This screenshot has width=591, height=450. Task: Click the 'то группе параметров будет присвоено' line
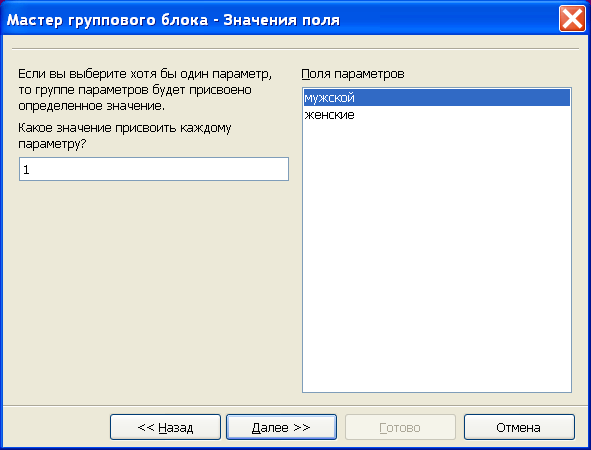tap(135, 90)
